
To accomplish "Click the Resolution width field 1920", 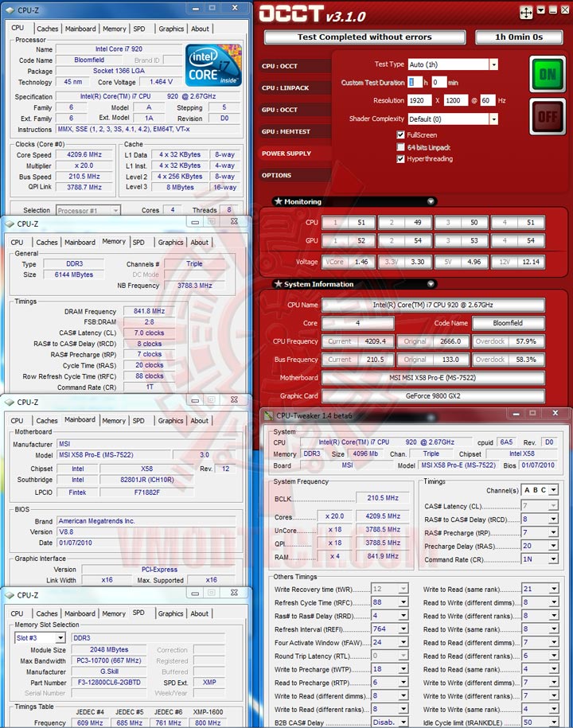I will [x=419, y=100].
